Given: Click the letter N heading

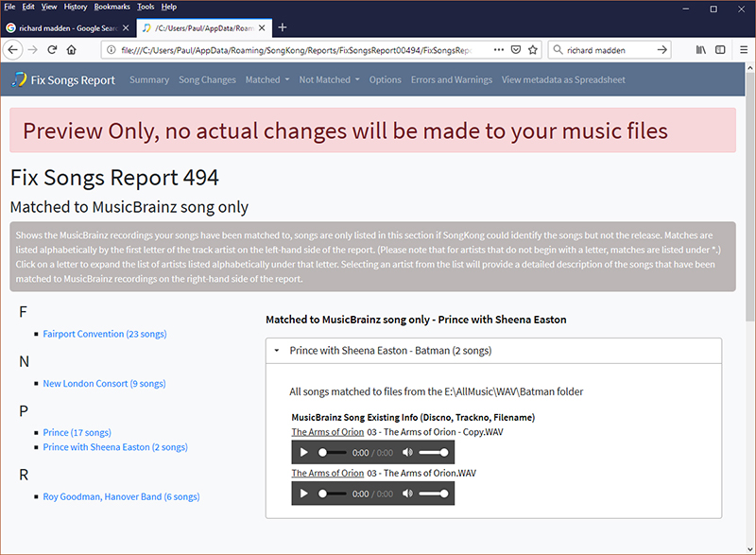Looking at the screenshot, I should tap(25, 361).
